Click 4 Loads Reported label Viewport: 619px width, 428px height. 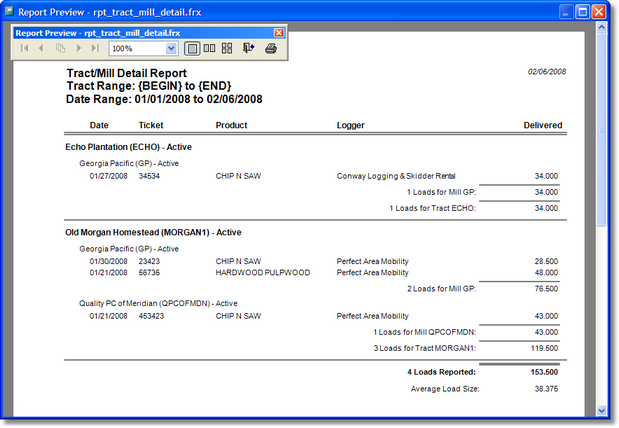442,372
